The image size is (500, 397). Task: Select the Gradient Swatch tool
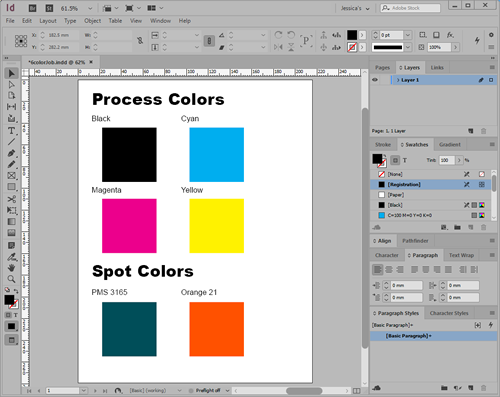[x=11, y=222]
